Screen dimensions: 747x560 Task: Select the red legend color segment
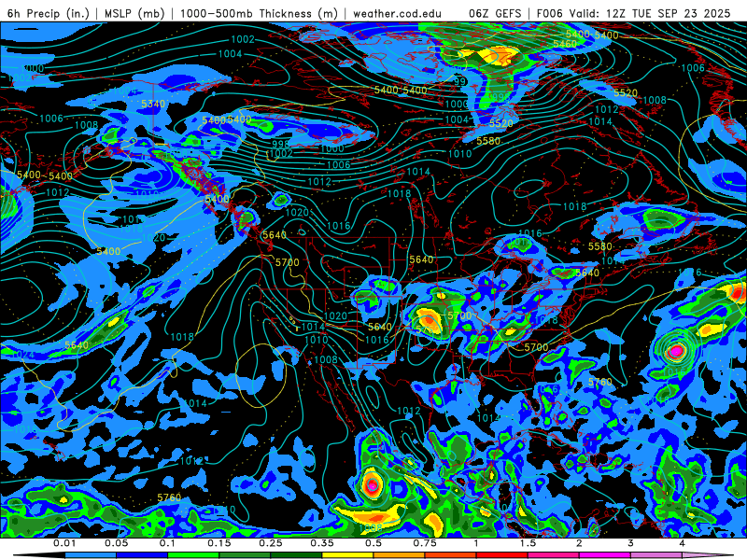point(502,555)
